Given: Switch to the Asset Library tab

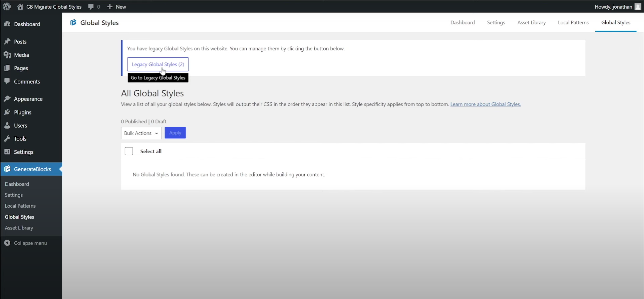Looking at the screenshot, I should click(x=531, y=23).
